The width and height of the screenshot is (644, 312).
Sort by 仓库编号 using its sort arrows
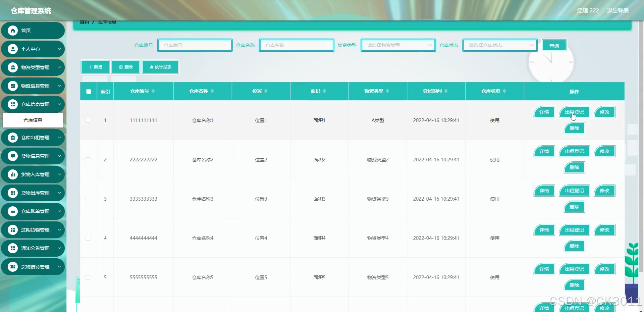(x=153, y=91)
